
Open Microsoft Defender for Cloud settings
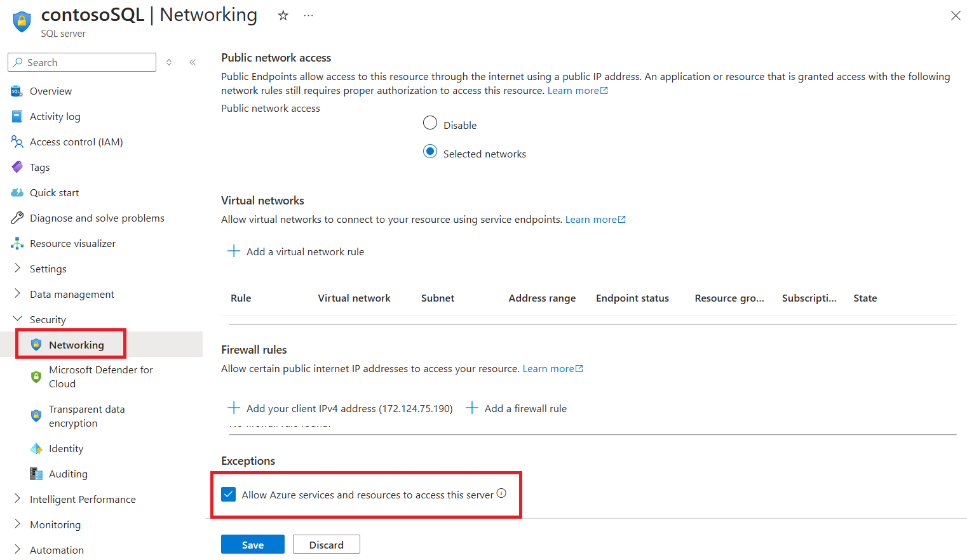100,377
